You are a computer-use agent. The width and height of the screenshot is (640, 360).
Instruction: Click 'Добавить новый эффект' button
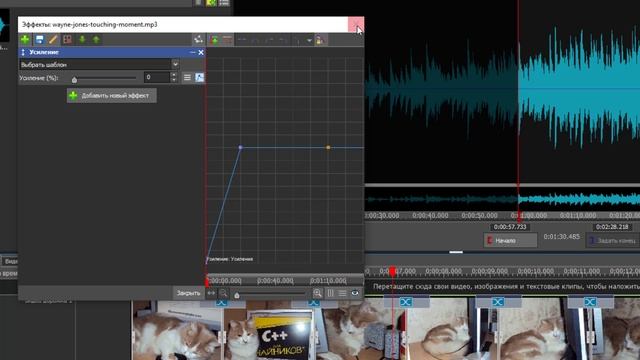tap(111, 96)
